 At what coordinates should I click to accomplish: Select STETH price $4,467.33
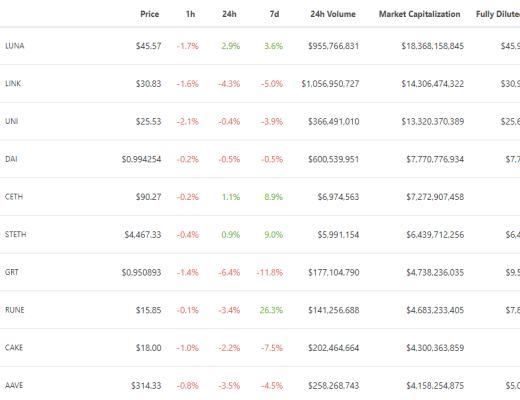click(x=143, y=235)
